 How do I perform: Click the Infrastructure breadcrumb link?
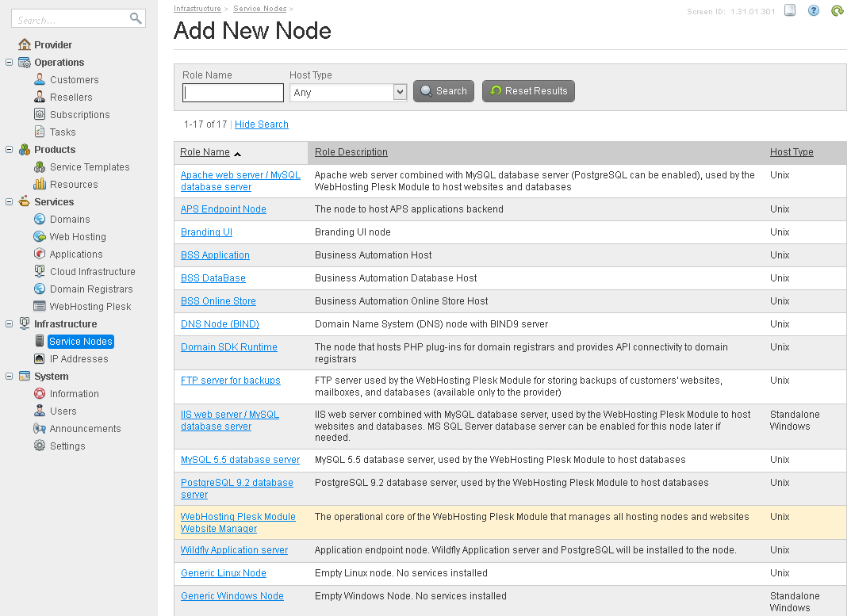click(x=197, y=9)
